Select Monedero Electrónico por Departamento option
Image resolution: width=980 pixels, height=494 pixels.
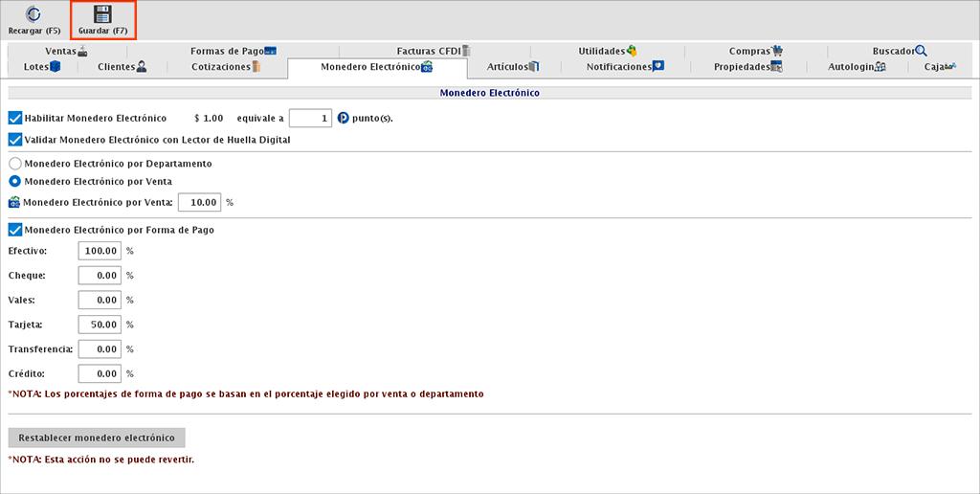point(14,164)
